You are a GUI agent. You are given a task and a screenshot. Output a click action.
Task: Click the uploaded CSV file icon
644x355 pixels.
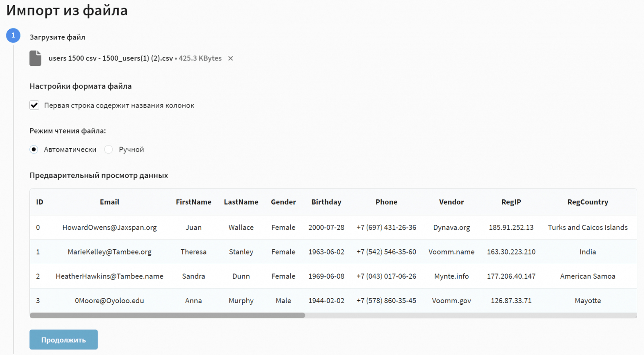pos(35,58)
